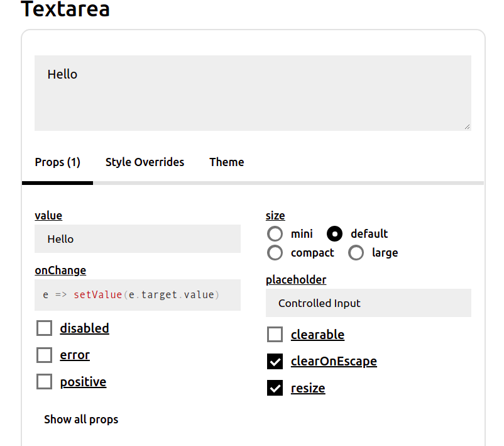Click the placeholder prop label
Image resolution: width=504 pixels, height=446 pixels.
[x=296, y=280]
